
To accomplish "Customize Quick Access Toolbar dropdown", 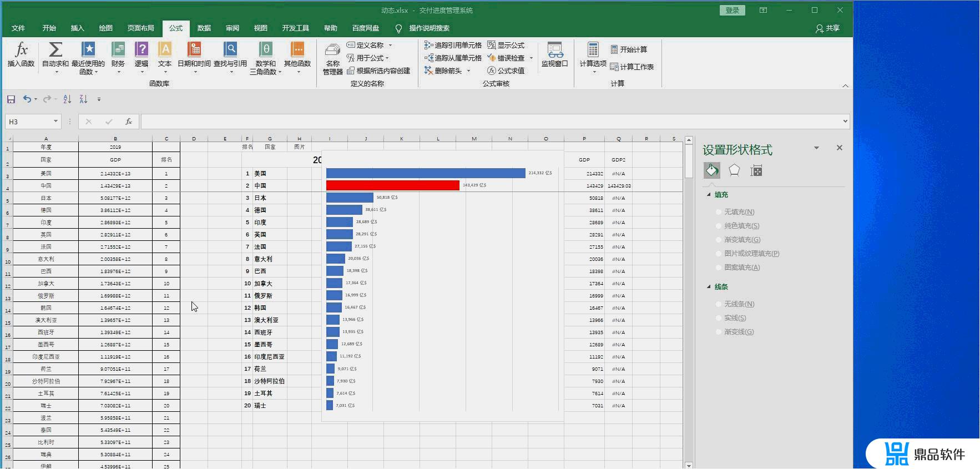I will coord(99,99).
